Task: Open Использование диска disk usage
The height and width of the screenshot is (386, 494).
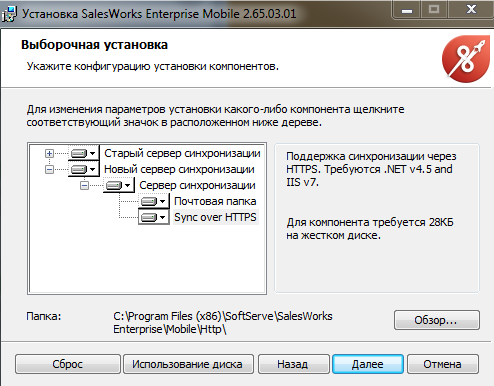Action: click(188, 364)
